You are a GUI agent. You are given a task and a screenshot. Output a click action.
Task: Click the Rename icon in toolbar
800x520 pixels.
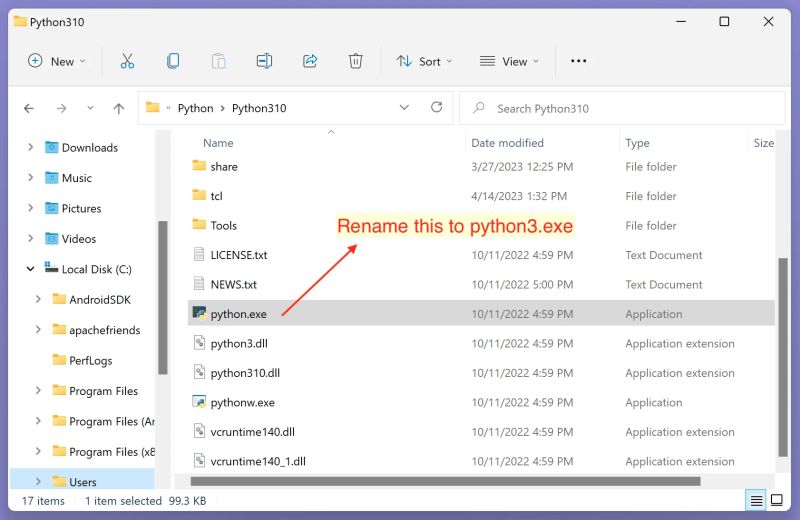click(264, 61)
